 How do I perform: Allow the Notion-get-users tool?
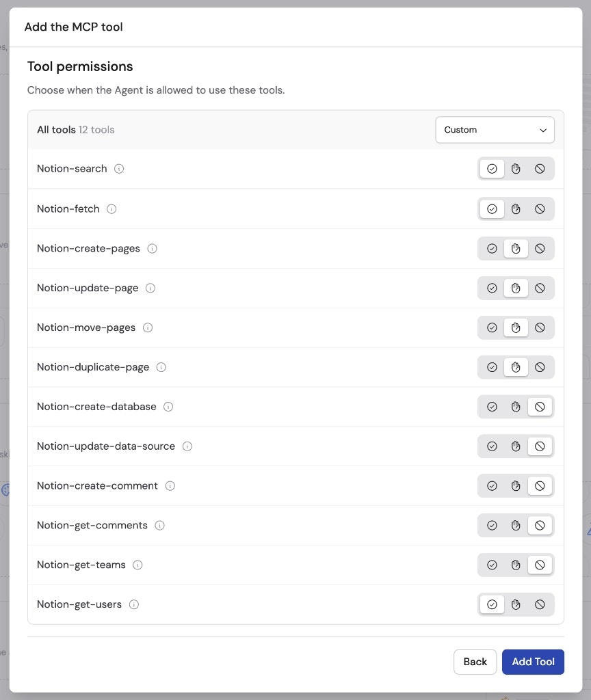492,604
